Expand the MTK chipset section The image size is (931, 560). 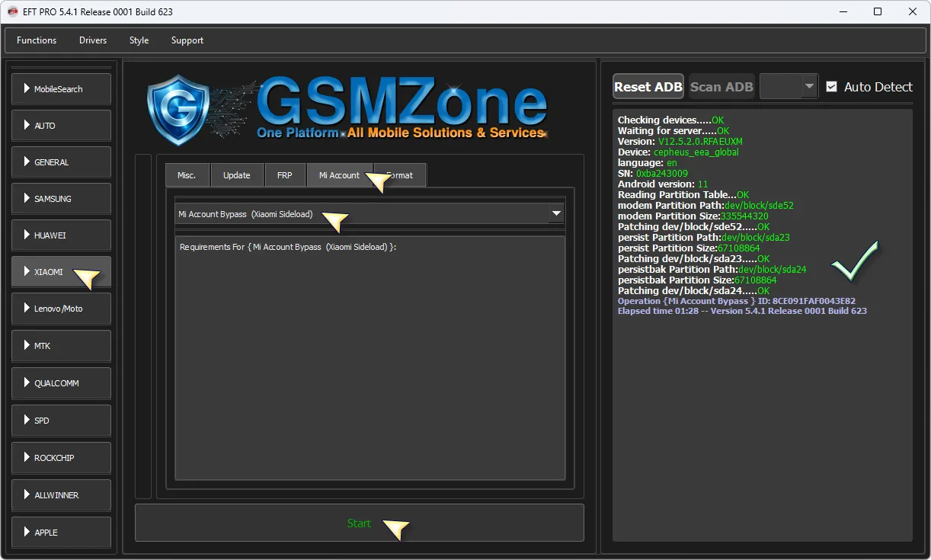pyautogui.click(x=61, y=346)
